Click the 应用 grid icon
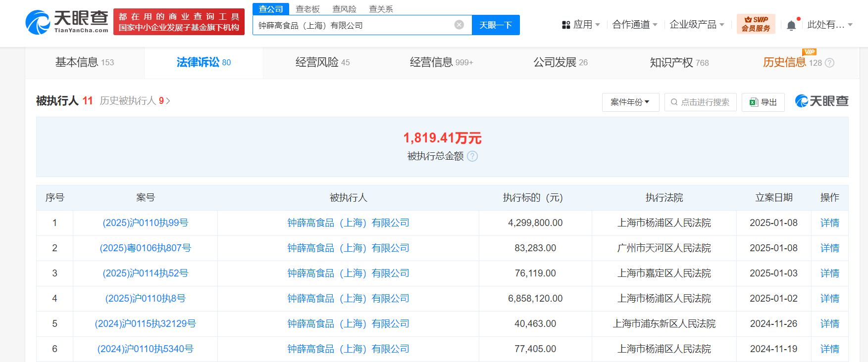 point(566,25)
